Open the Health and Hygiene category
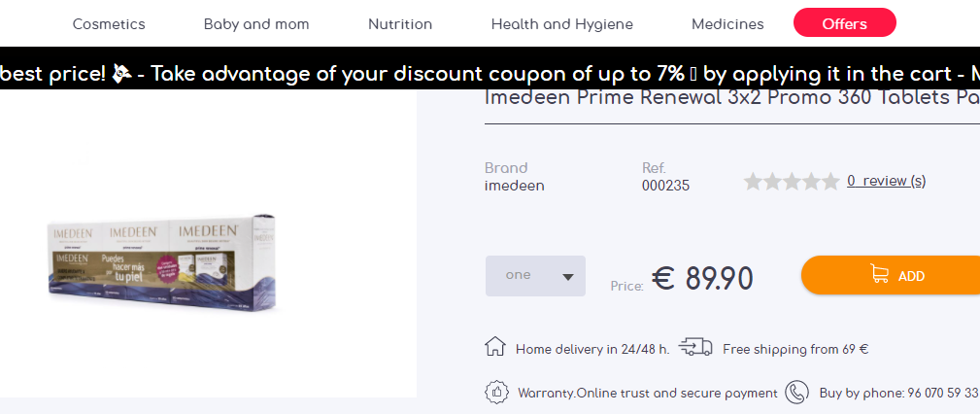Viewport: 980px width, 414px height. tap(561, 24)
